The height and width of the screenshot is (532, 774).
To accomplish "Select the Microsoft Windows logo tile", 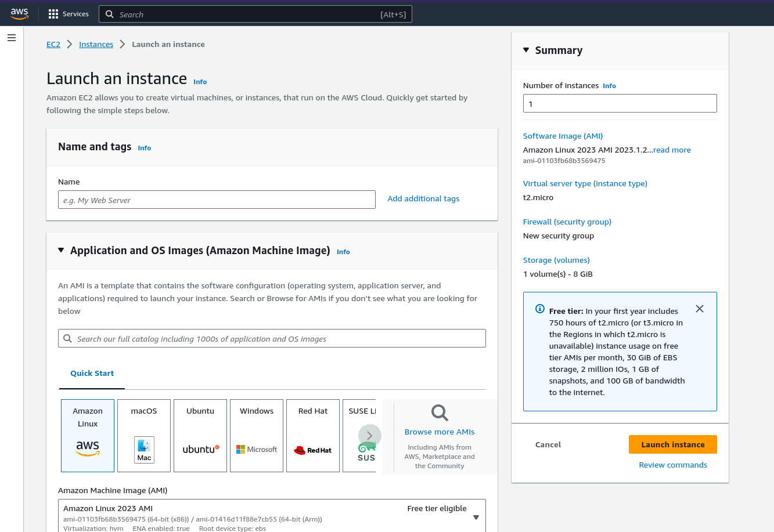I will click(x=256, y=449).
